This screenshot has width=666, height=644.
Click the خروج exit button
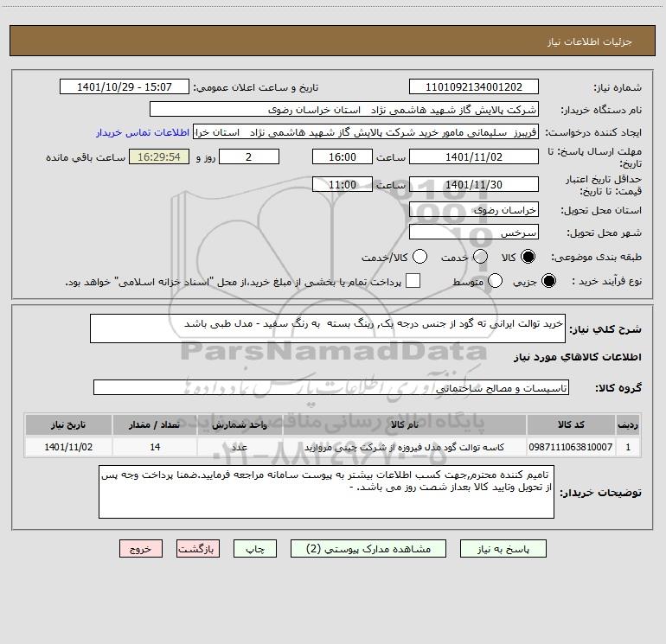tap(141, 549)
